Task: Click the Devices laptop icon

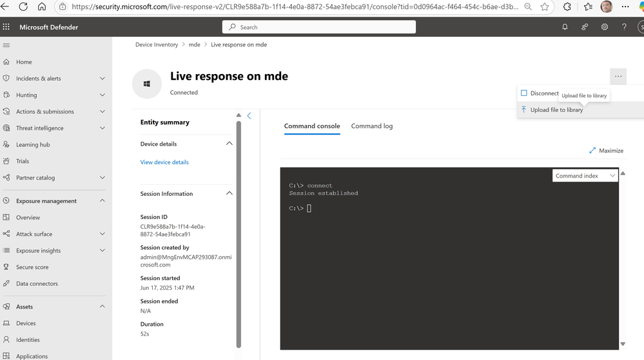Action: [6, 323]
